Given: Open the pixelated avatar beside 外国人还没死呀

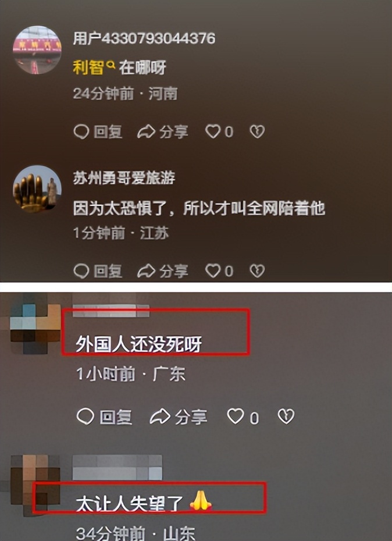Looking at the screenshot, I should (x=35, y=324).
